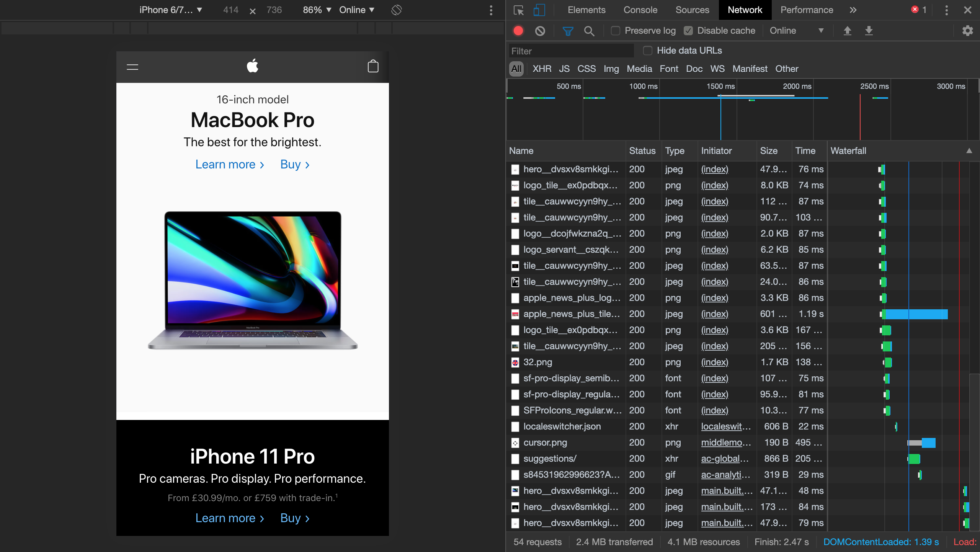
Task: Click the rotate device orientation icon
Action: (397, 10)
